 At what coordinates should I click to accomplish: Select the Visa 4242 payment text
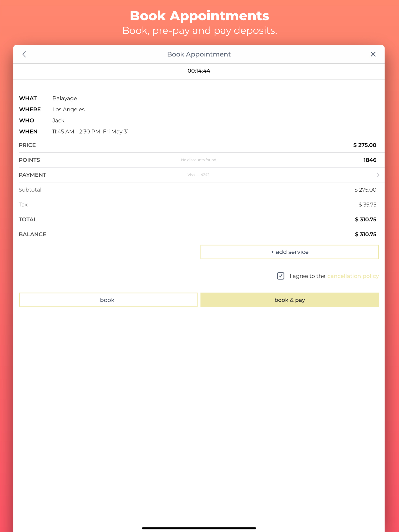coord(199,175)
